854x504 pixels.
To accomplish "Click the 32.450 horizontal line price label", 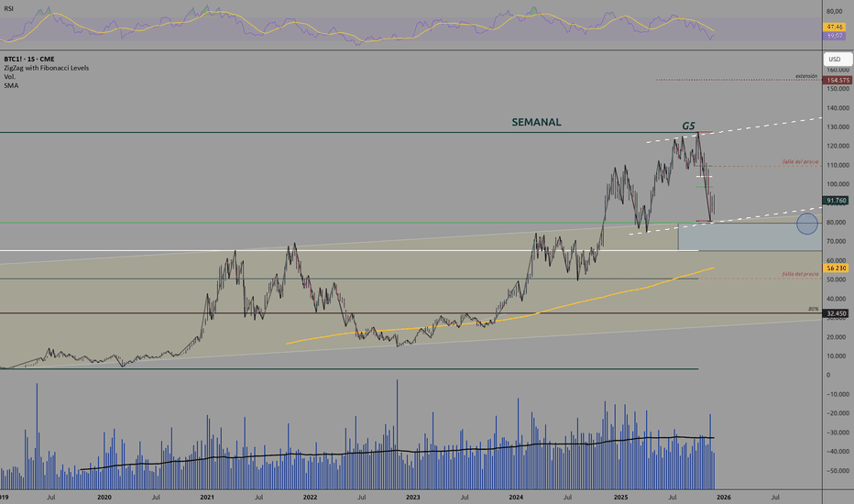I will (x=837, y=313).
